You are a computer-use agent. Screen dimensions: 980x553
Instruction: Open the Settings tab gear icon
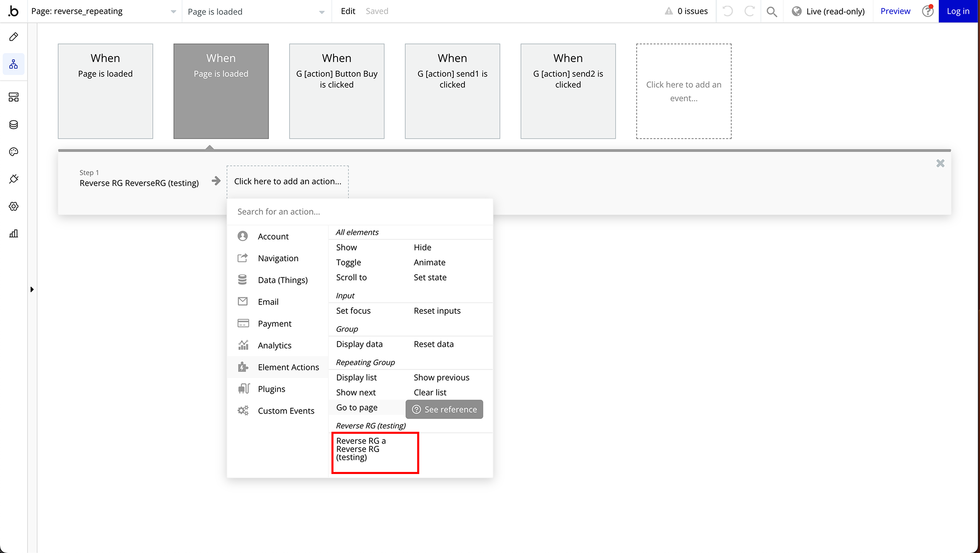click(14, 206)
